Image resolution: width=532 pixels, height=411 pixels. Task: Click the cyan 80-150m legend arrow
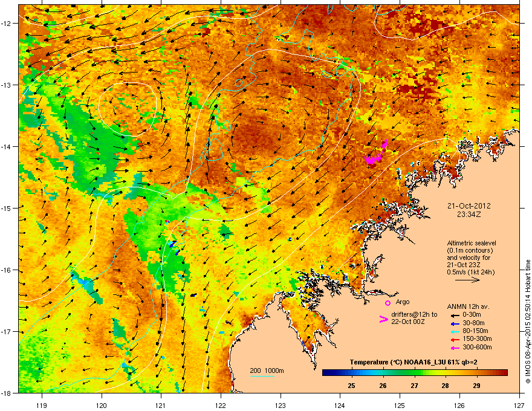pyautogui.click(x=455, y=331)
